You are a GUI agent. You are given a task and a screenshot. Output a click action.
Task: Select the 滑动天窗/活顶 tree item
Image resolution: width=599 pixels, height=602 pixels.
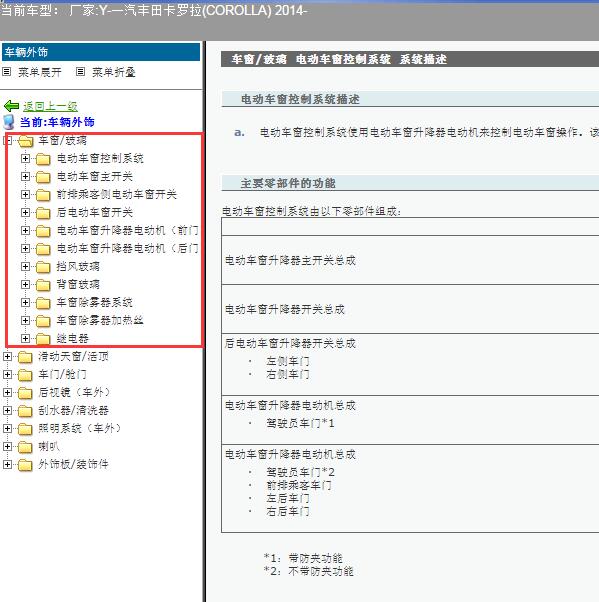(x=73, y=356)
